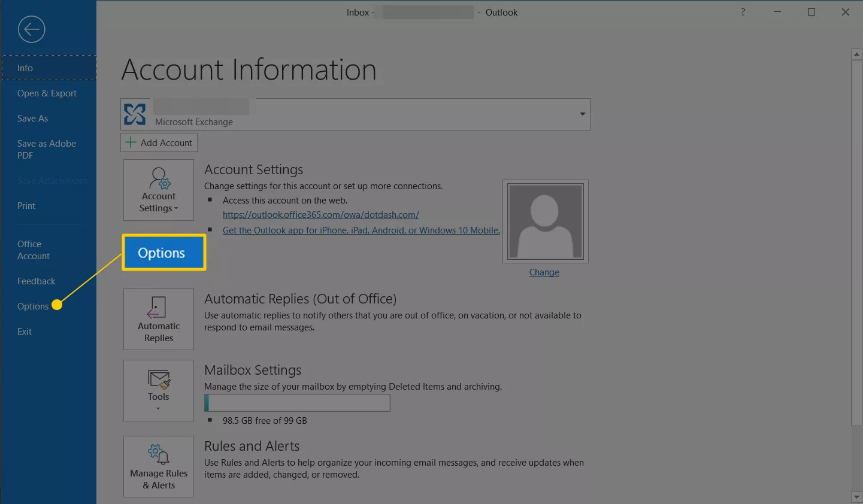This screenshot has height=504, width=863.
Task: Open Office Account page
Action: pyautogui.click(x=34, y=250)
